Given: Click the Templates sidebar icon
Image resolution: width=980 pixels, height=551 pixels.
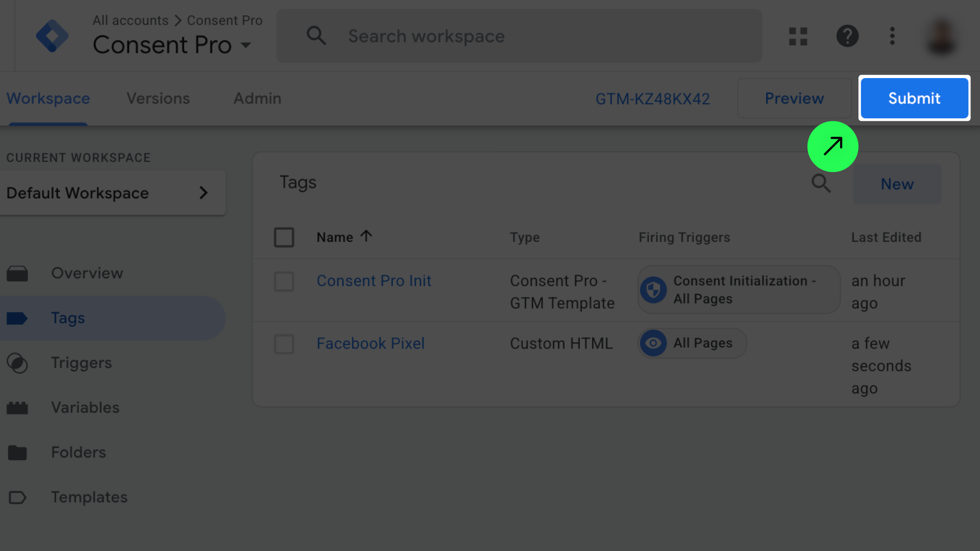Looking at the screenshot, I should pos(17,497).
